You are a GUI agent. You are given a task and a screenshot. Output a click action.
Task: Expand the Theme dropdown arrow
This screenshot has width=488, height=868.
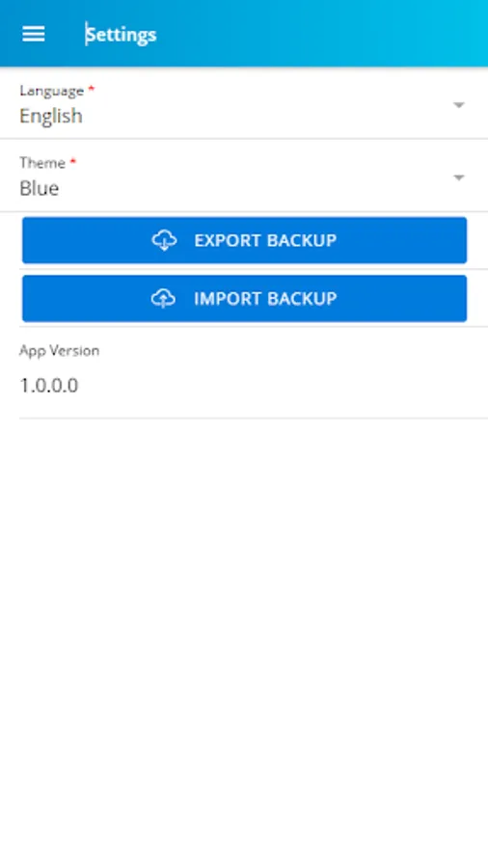pos(459,177)
